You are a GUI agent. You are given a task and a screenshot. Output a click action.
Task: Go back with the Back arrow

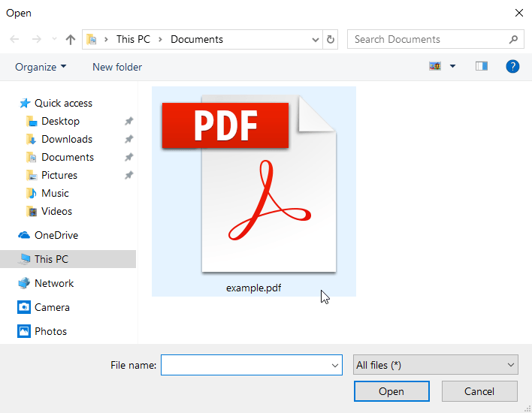(x=14, y=39)
